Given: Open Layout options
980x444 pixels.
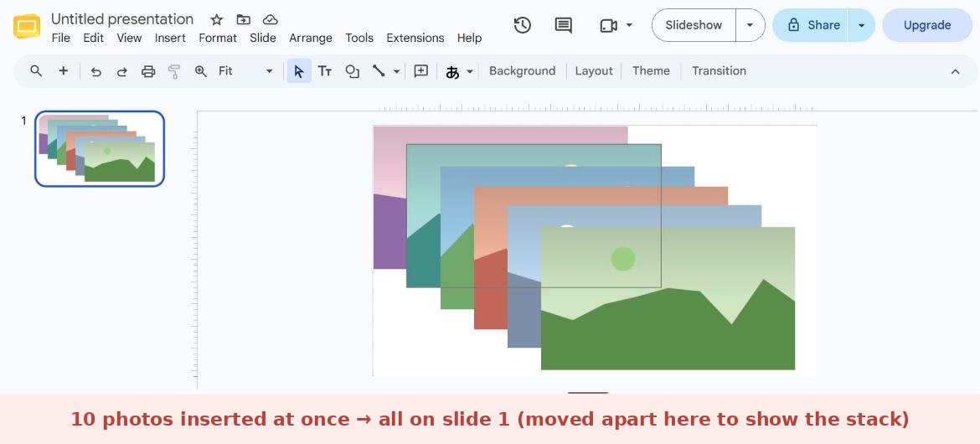Looking at the screenshot, I should tap(594, 71).
